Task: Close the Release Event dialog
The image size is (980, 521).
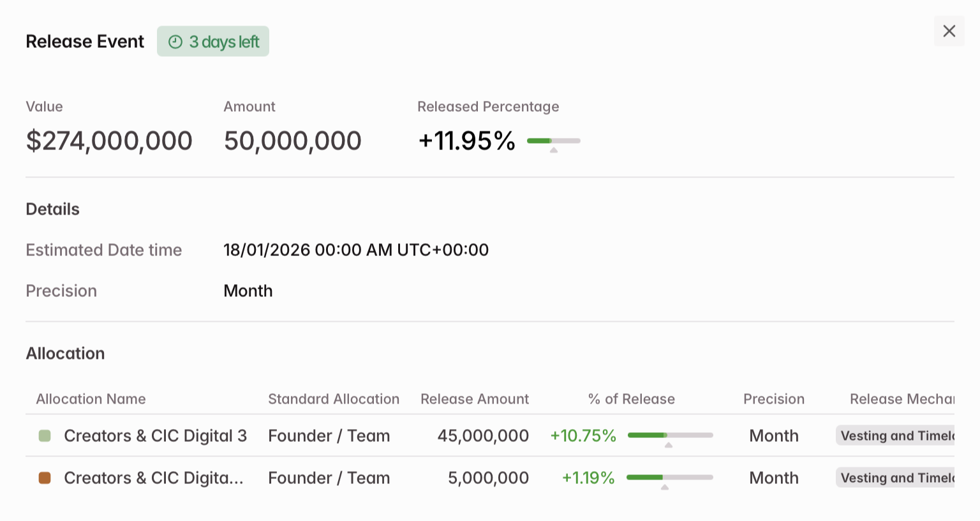Action: pos(949,31)
